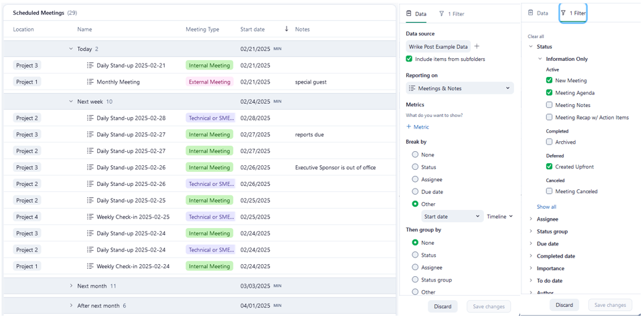The width and height of the screenshot is (644, 317).
Task: Collapse the Today group
Action: coord(71,49)
